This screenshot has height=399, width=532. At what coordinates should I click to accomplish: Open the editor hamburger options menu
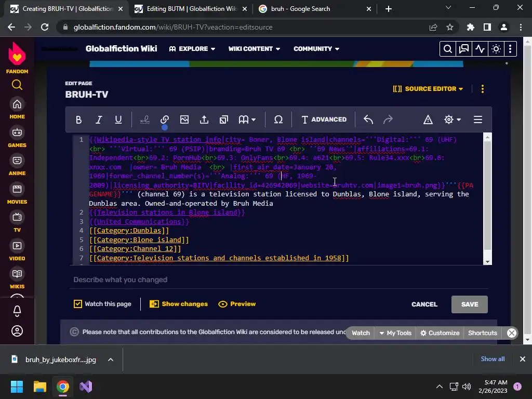[x=478, y=120]
